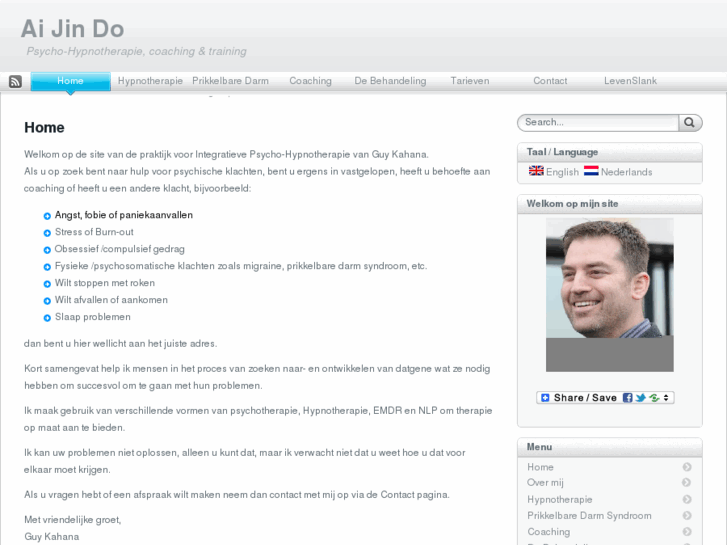Viewport: 727px width, 545px height.
Task: Open Coaching link in sidebar Menu
Action: click(548, 532)
